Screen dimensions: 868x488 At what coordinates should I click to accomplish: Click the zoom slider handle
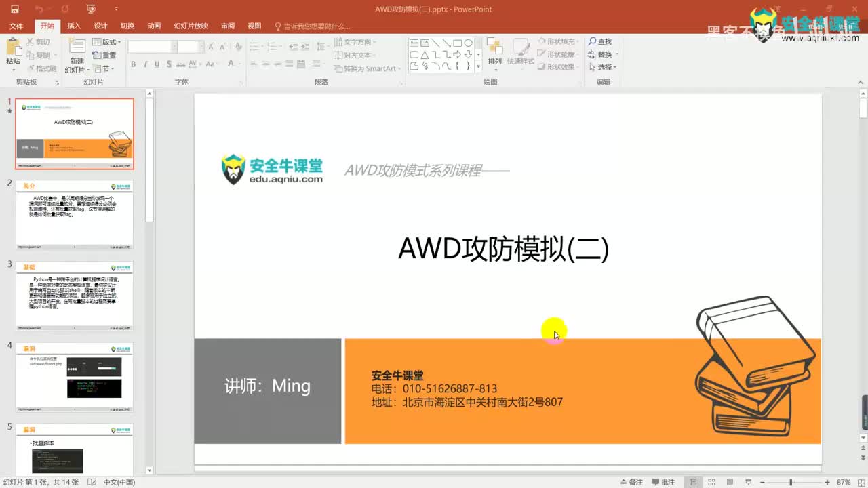791,482
